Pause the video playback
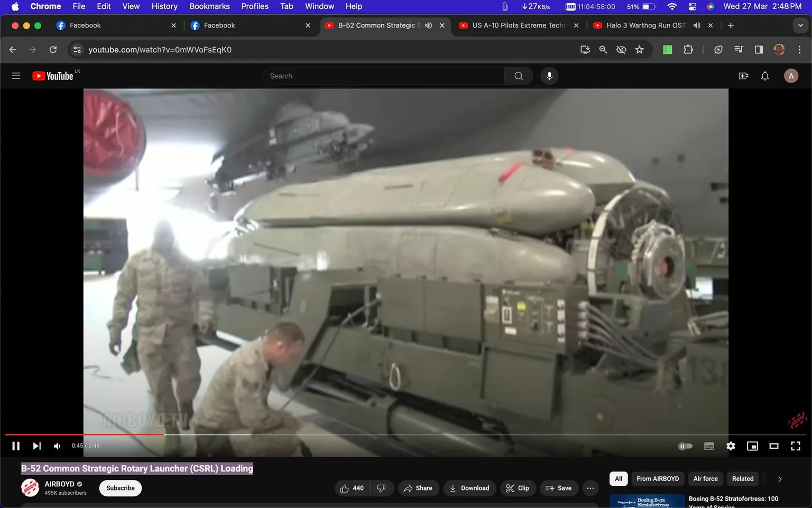Image resolution: width=812 pixels, height=508 pixels. click(16, 446)
